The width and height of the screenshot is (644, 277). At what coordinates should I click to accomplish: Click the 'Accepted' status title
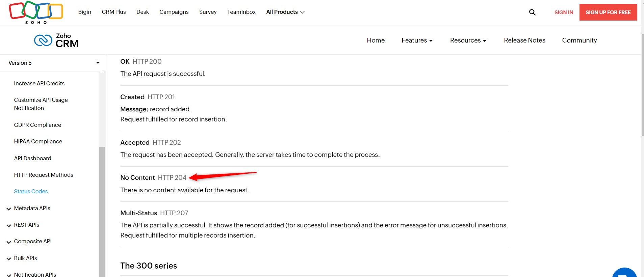pyautogui.click(x=135, y=143)
